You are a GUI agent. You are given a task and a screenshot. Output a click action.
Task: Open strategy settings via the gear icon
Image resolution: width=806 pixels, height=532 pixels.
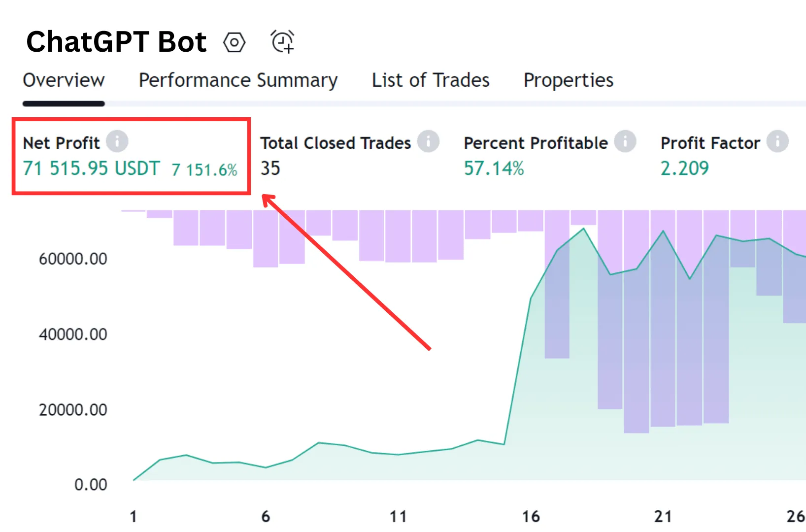click(x=235, y=41)
